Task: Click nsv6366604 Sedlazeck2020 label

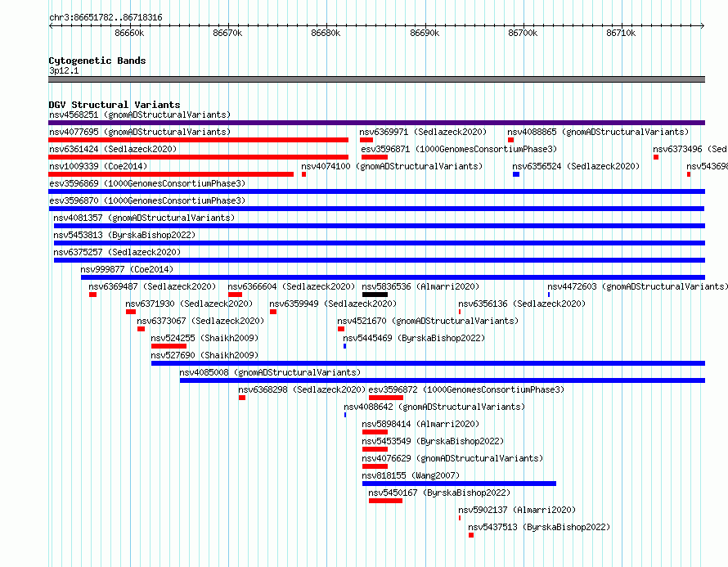Action: tap(291, 286)
